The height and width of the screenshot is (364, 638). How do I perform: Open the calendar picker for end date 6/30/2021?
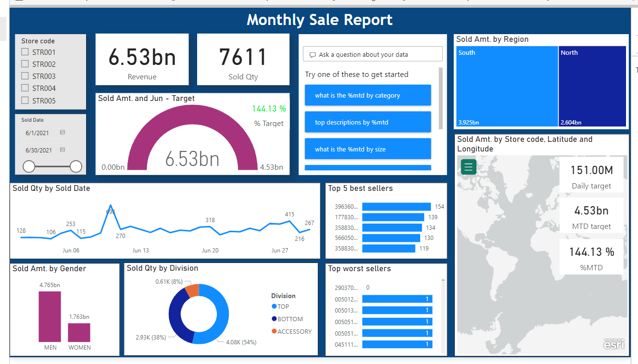coord(63,150)
